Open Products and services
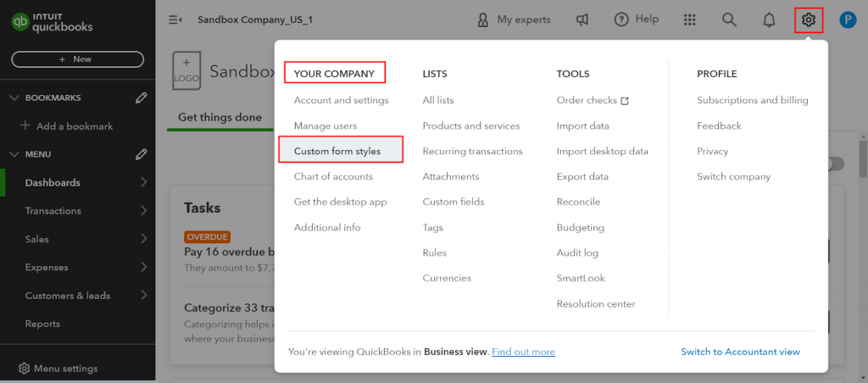The height and width of the screenshot is (383, 868). [471, 125]
